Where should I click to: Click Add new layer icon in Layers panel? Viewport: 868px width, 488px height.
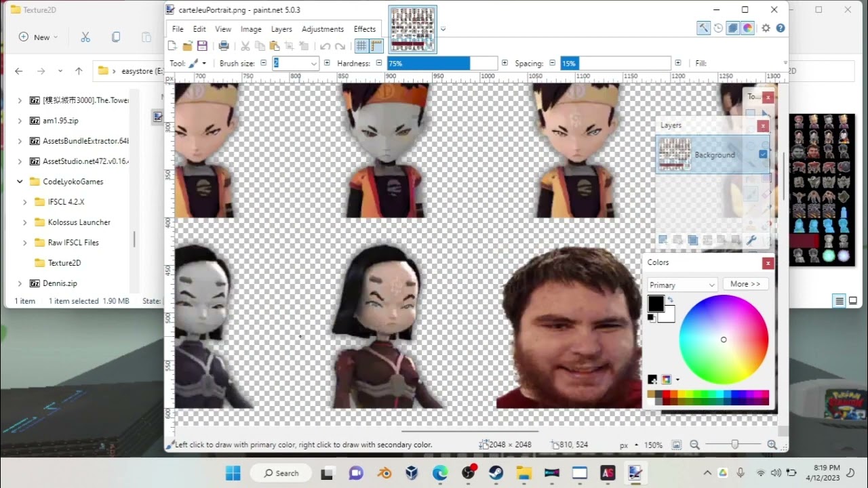pos(663,240)
